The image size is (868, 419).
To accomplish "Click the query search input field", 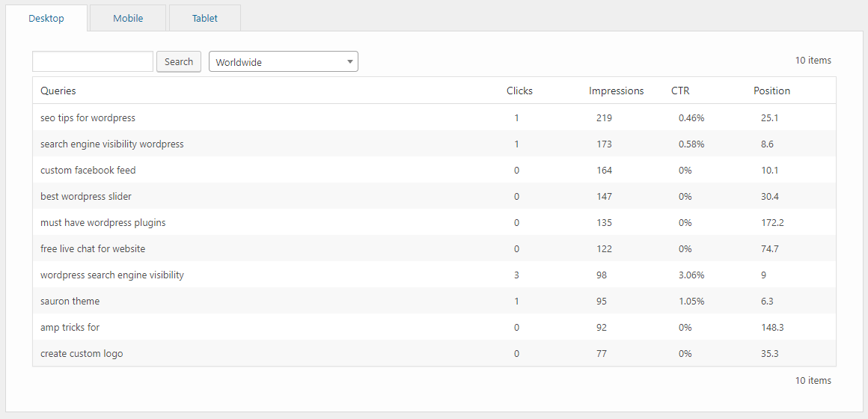I will (93, 61).
